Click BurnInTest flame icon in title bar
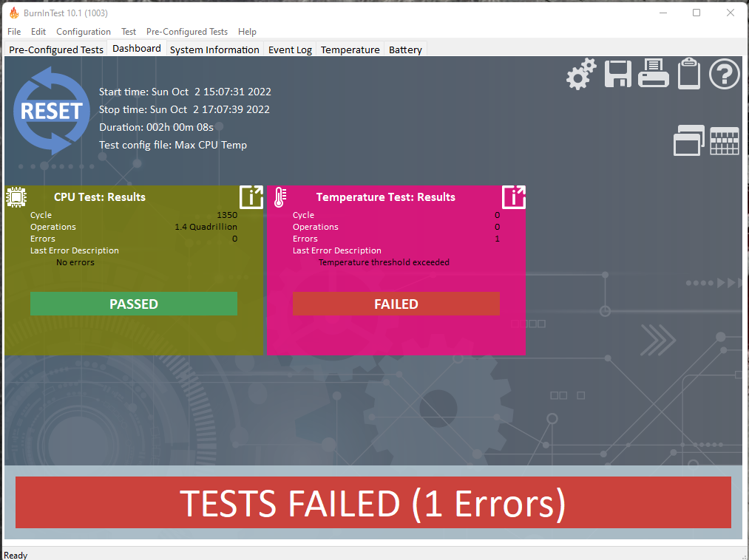 14,13
